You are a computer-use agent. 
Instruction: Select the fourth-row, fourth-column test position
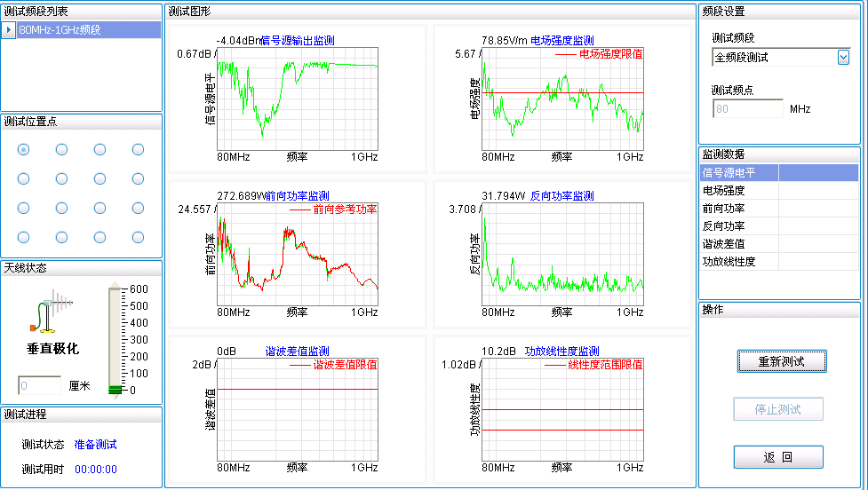point(138,237)
